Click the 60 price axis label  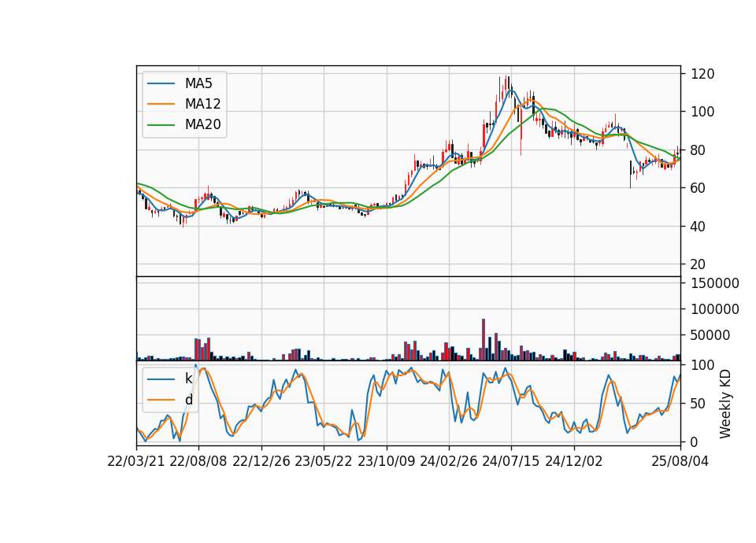point(699,188)
